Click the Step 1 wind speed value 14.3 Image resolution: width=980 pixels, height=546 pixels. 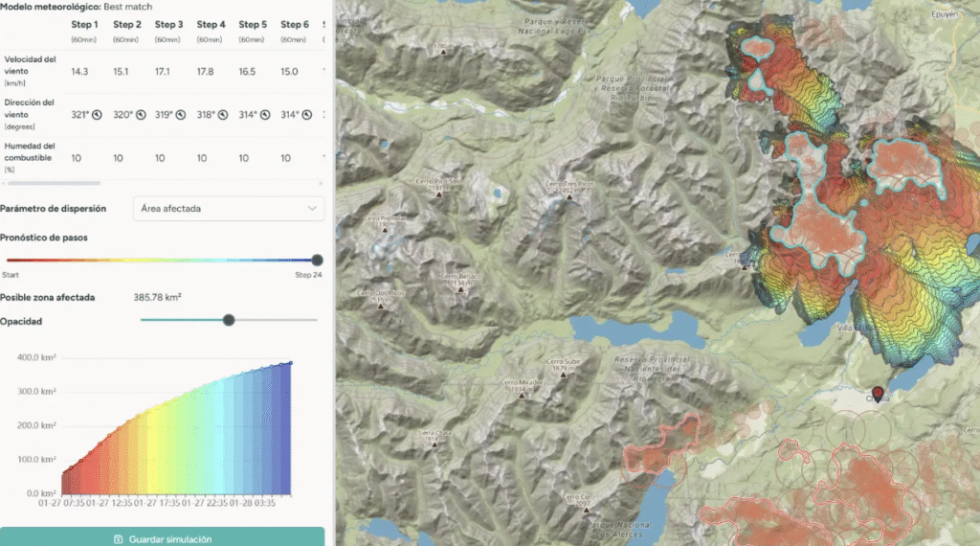(79, 71)
